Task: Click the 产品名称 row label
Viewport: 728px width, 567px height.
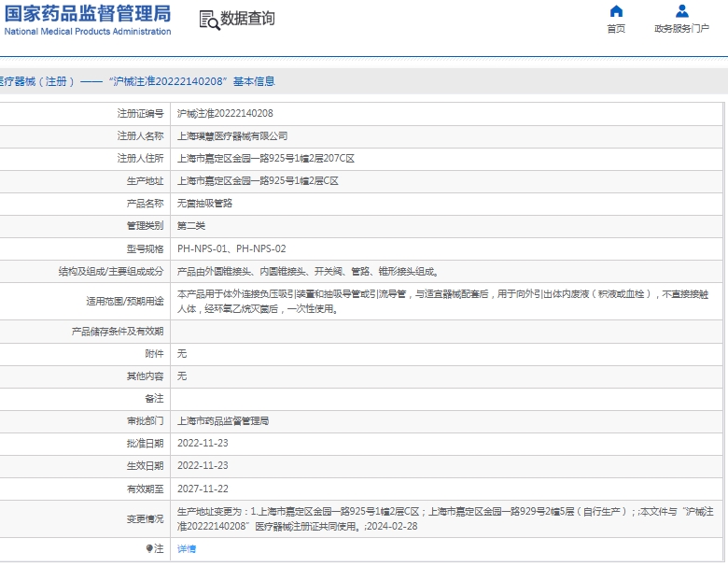Action: [x=145, y=203]
